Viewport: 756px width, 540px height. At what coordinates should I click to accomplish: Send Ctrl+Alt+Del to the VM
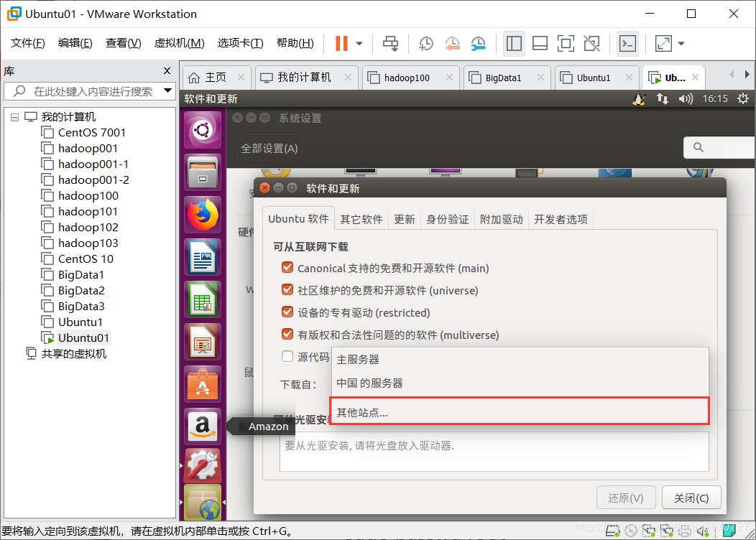pyautogui.click(x=390, y=43)
